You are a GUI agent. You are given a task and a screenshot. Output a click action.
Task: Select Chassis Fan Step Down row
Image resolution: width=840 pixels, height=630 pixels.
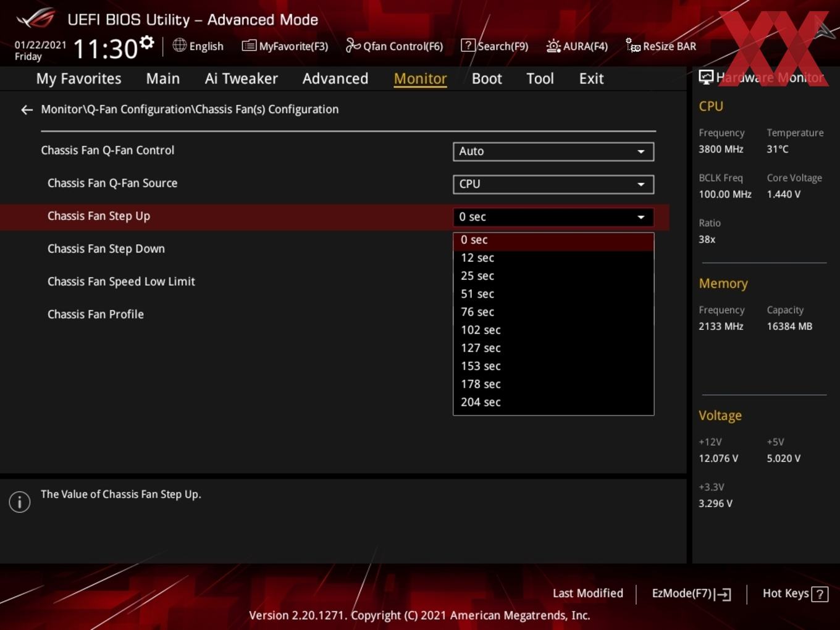click(x=106, y=249)
